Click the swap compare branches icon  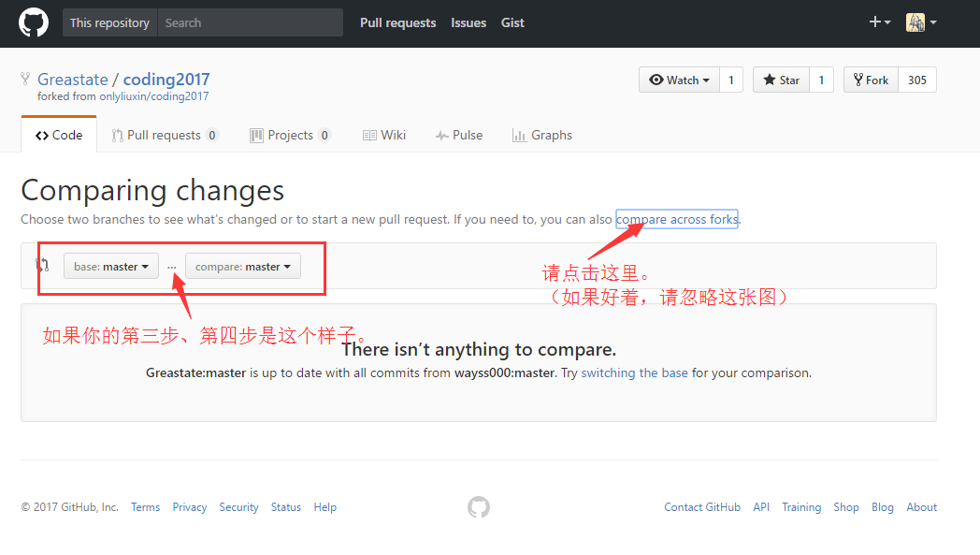click(x=42, y=265)
